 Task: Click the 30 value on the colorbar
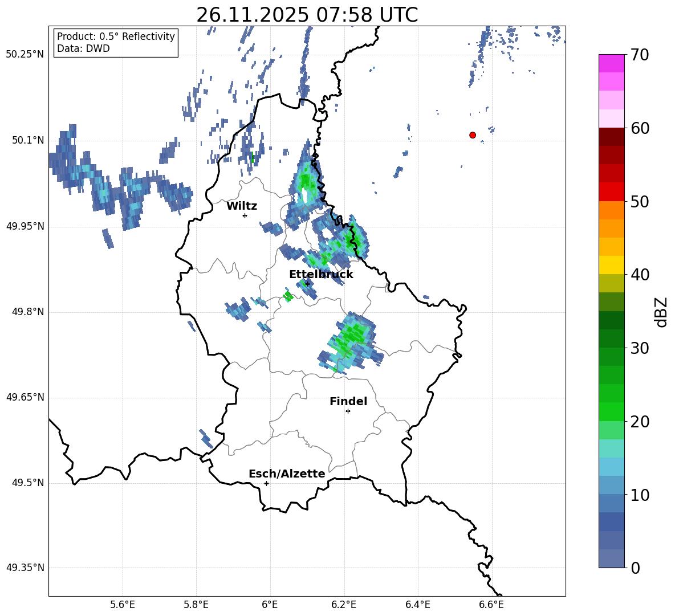click(x=640, y=348)
